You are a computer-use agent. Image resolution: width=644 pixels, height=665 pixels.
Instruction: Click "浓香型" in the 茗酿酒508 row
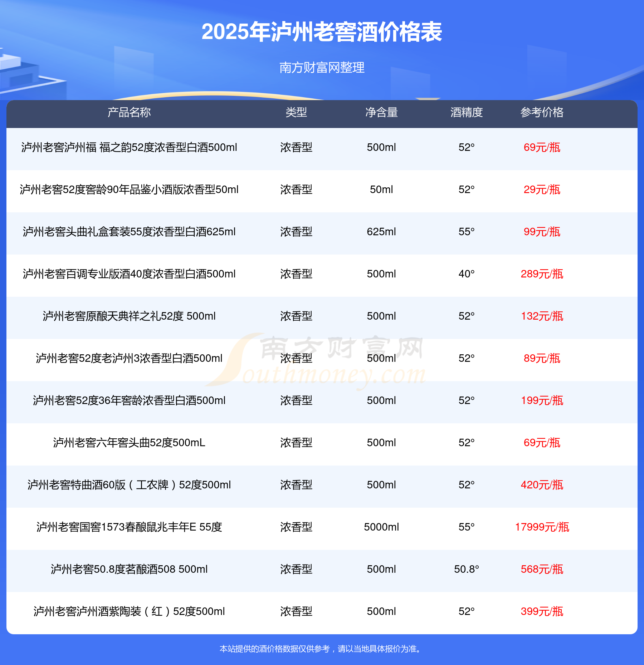point(296,569)
